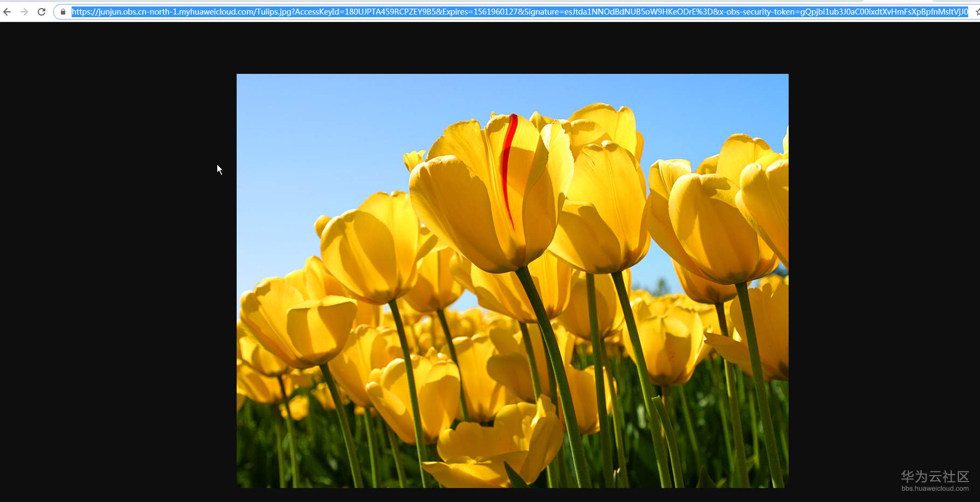Reload the Tulips.jpg page

(x=42, y=11)
